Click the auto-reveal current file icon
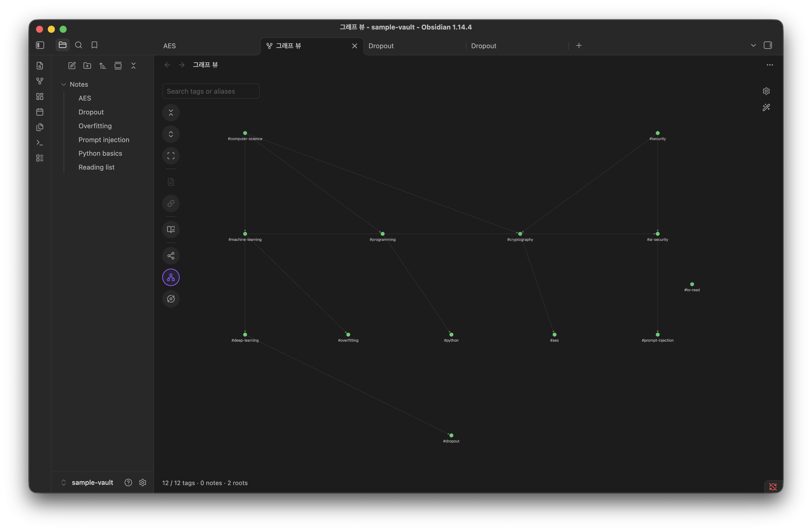The image size is (812, 531). pyautogui.click(x=118, y=65)
